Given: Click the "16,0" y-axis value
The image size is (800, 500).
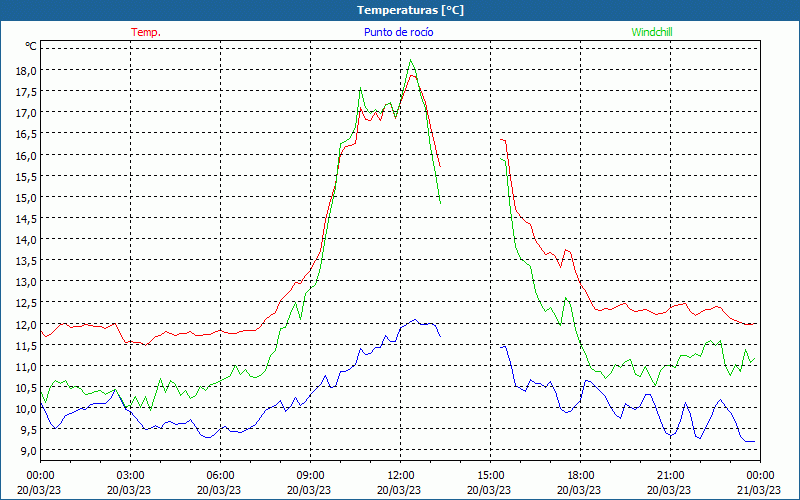Looking at the screenshot, I should tap(26, 155).
